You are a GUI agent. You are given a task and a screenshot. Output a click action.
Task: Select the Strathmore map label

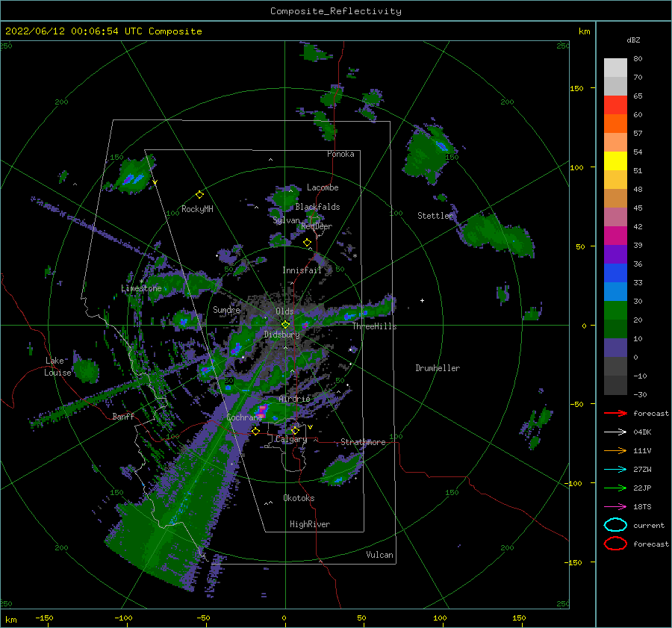(363, 442)
